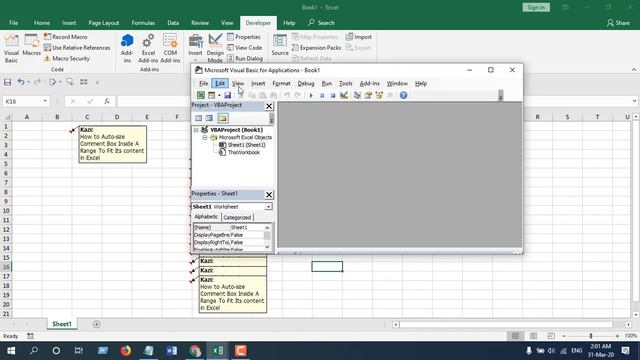Image resolution: width=640 pixels, height=360 pixels.
Task: Open the Macros dialog in ribbon
Action: click(31, 45)
